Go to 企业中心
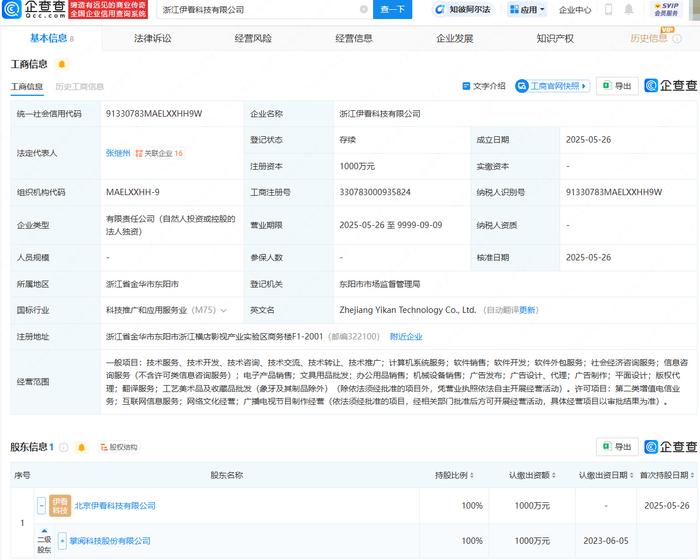 coord(575,10)
